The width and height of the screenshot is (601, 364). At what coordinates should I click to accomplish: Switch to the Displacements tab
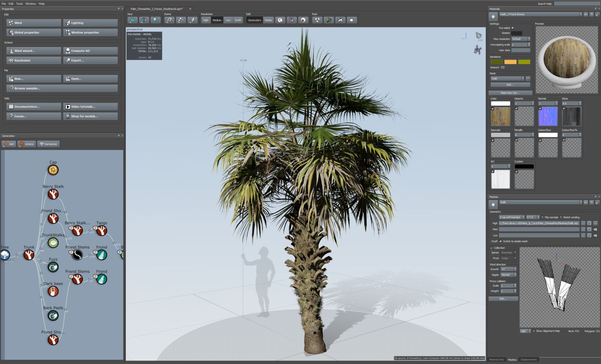529,359
